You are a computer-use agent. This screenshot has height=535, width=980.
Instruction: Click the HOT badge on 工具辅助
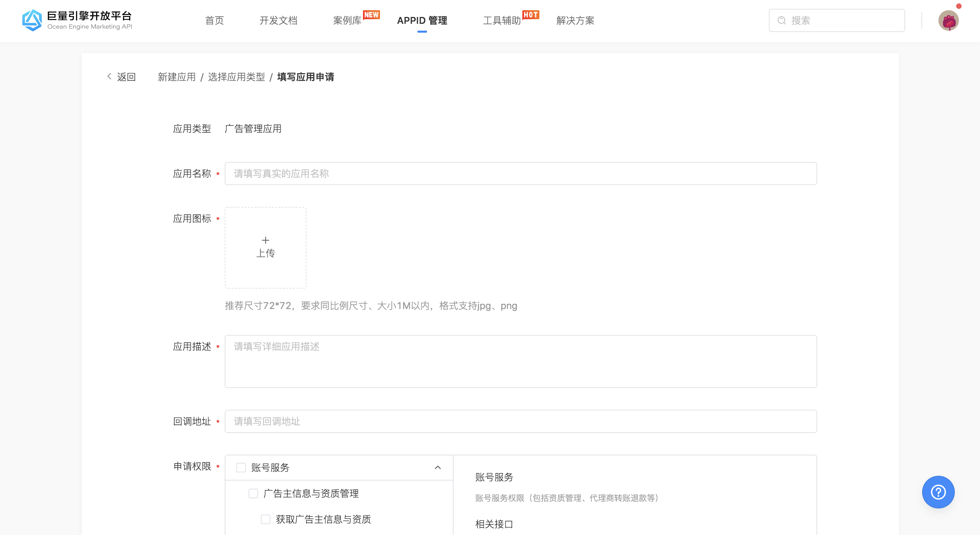coord(531,14)
